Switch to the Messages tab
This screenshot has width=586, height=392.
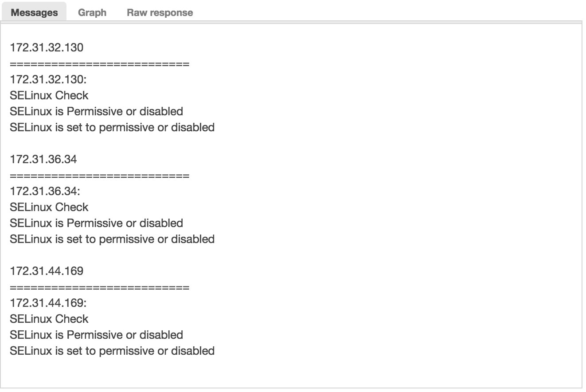[34, 12]
